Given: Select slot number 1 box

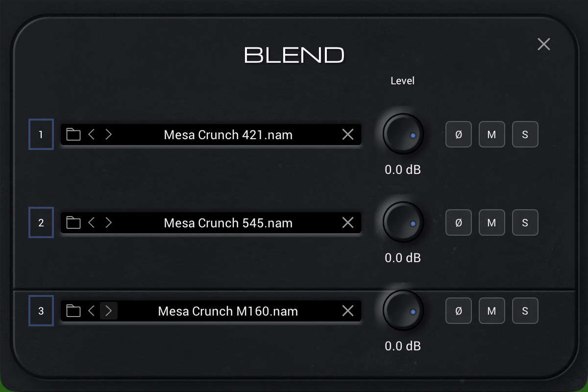Looking at the screenshot, I should pos(41,134).
